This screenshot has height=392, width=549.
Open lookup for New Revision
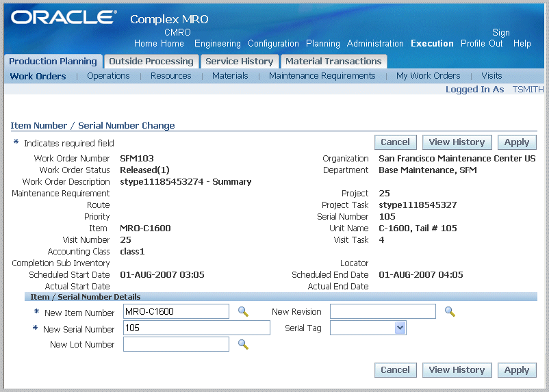pyautogui.click(x=450, y=311)
